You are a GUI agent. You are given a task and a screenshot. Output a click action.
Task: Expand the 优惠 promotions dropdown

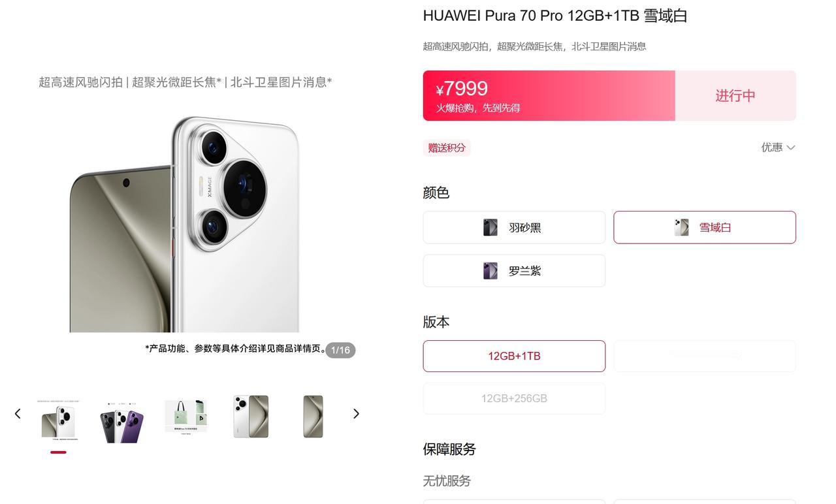tap(778, 148)
